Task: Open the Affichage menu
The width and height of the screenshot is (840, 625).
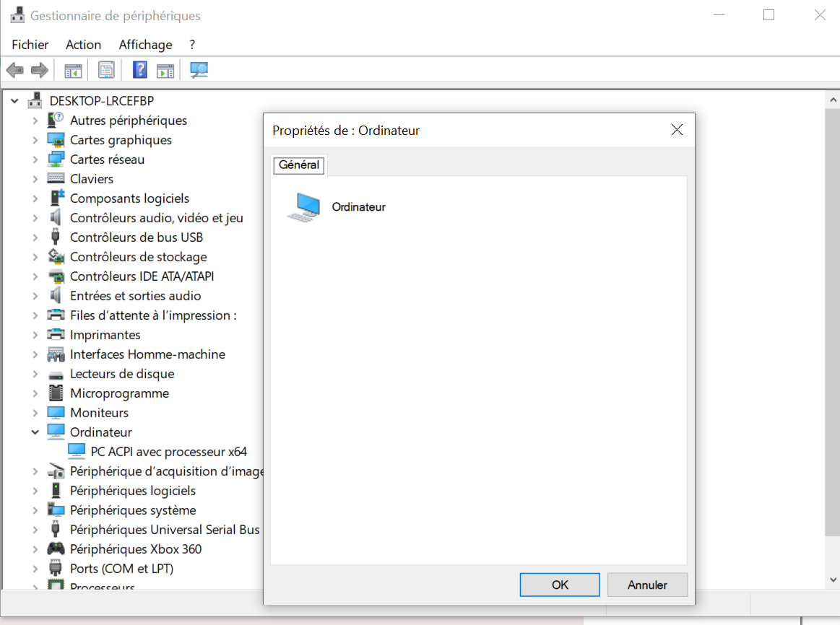Action: pyautogui.click(x=146, y=45)
